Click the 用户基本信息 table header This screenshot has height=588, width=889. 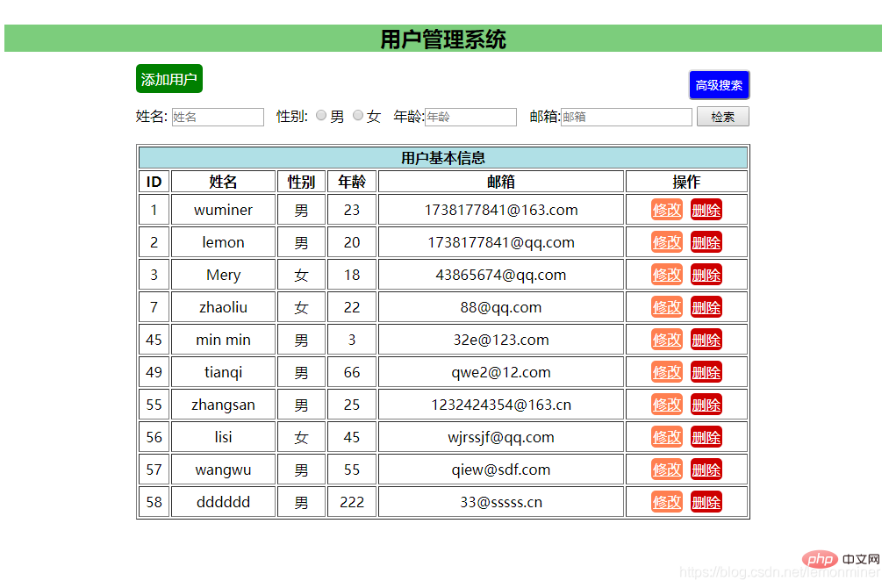pyautogui.click(x=441, y=156)
